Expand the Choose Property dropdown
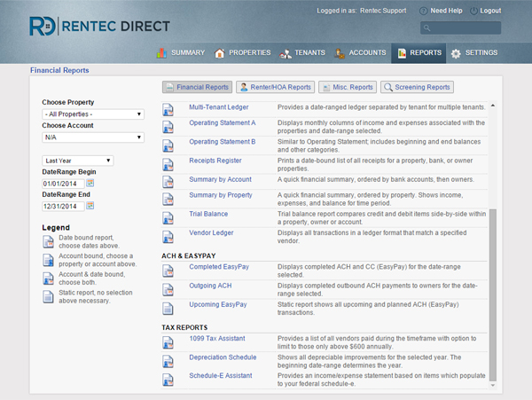 point(92,114)
